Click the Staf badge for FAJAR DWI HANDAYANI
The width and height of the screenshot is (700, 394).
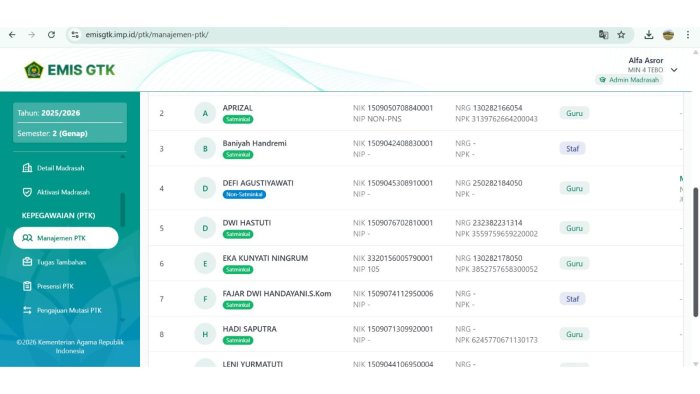572,299
